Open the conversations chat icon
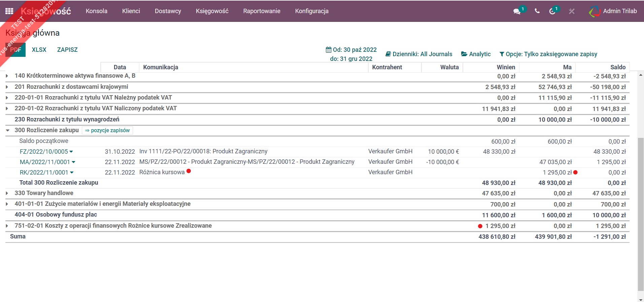The height and width of the screenshot is (302, 644). [x=517, y=11]
